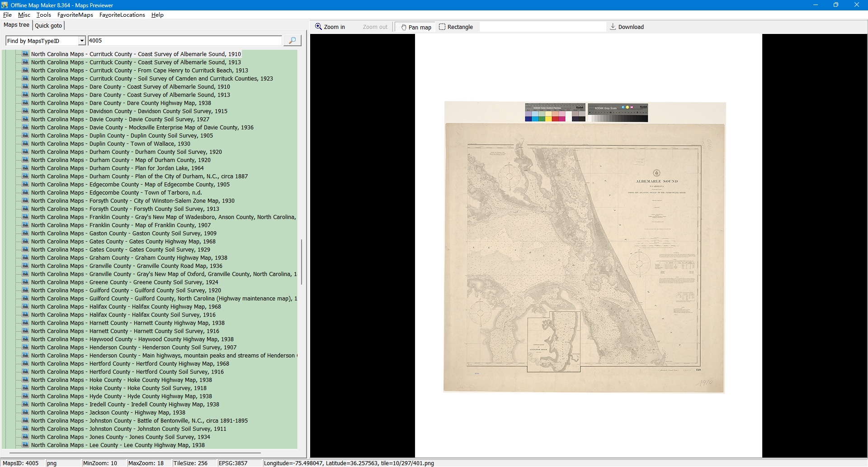The image size is (868, 467).
Task: Click the Zoom out button
Action: click(x=375, y=27)
